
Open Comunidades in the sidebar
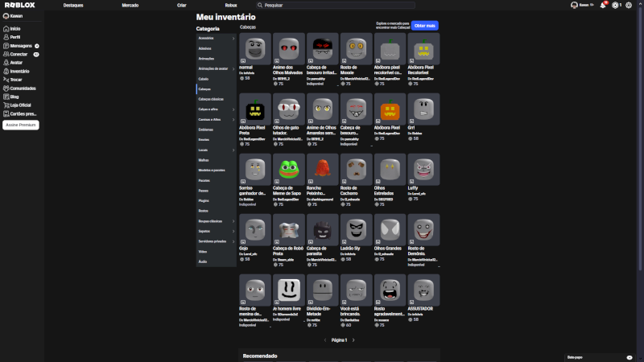(x=23, y=88)
